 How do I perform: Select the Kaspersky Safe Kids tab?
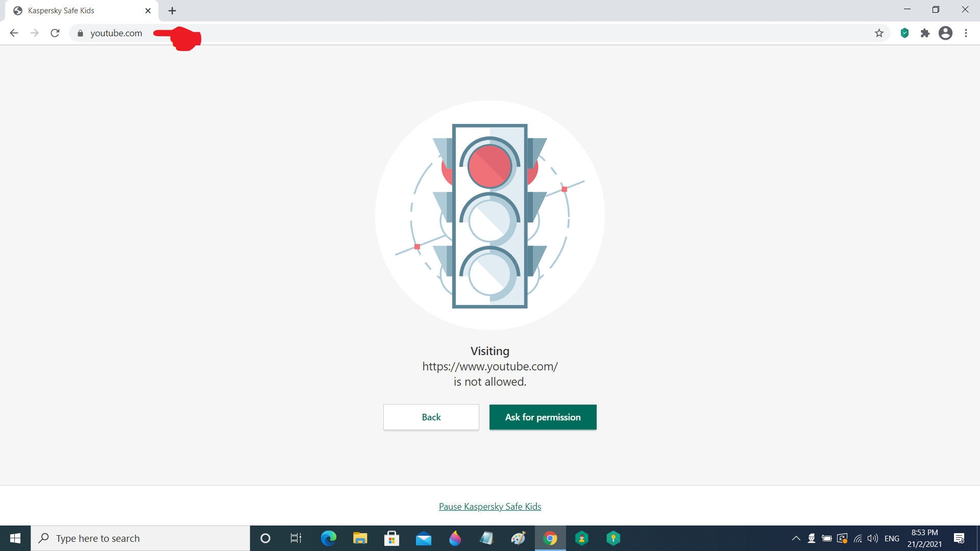click(x=77, y=11)
